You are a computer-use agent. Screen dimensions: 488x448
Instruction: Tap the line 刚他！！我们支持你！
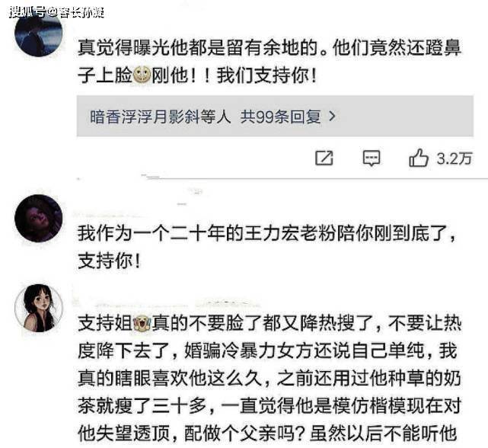click(234, 75)
